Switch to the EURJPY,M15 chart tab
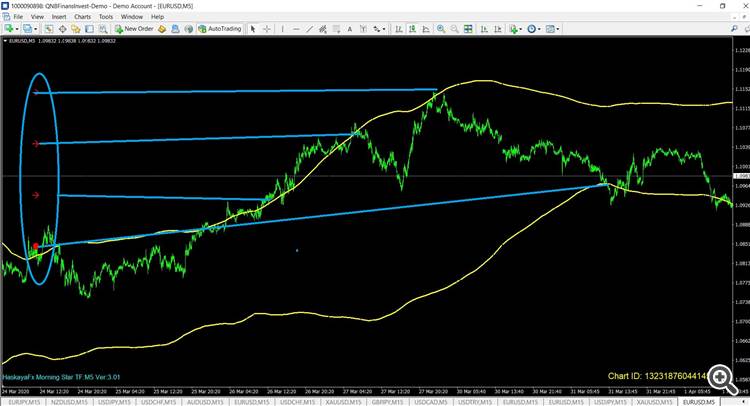 click(x=23, y=402)
